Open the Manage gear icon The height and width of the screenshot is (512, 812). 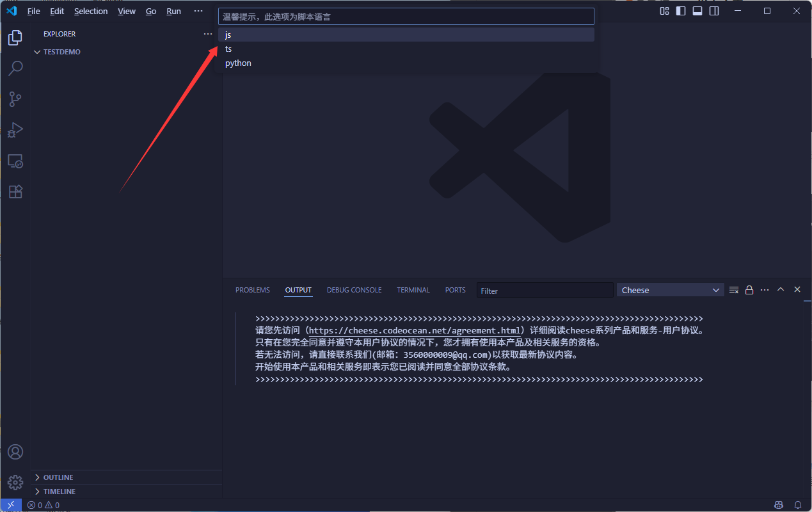[15, 483]
